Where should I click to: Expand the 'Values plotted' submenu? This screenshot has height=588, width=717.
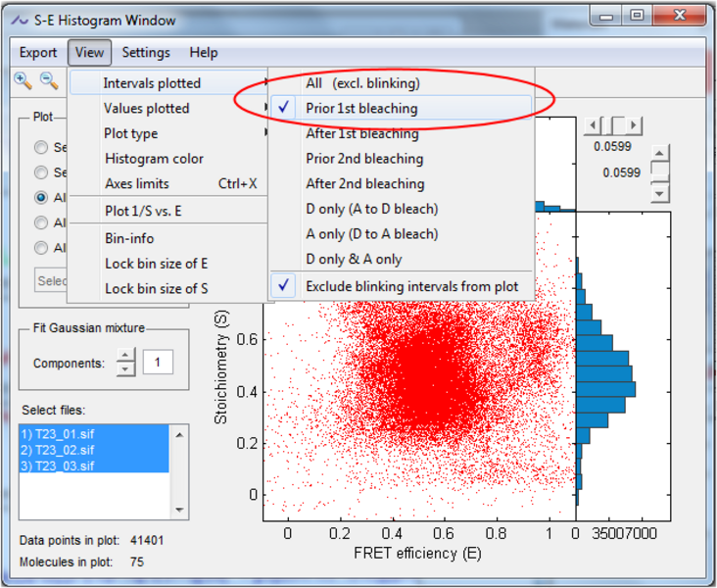coord(147,108)
